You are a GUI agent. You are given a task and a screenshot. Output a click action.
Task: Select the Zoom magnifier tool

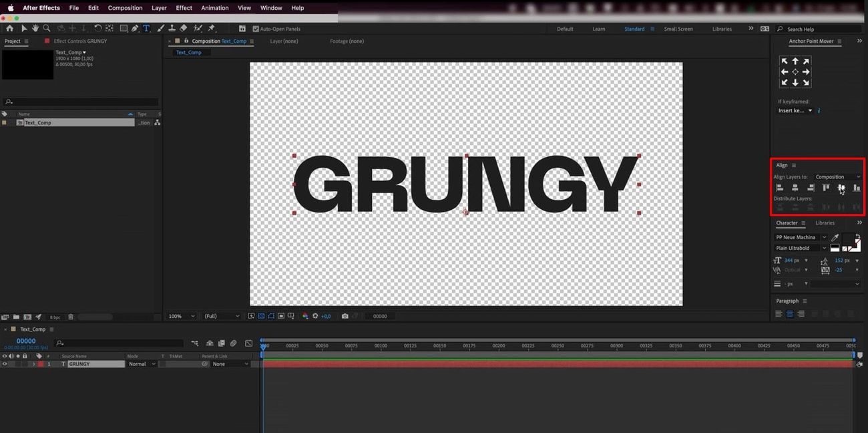[x=46, y=29]
